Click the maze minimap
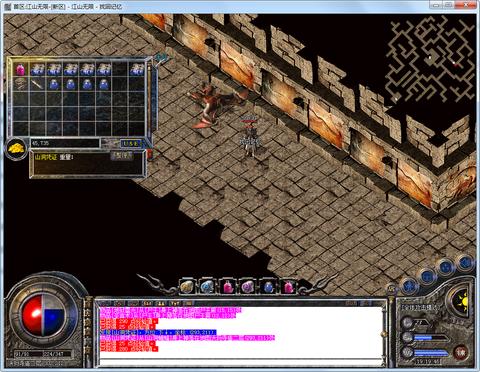This screenshot has width=480, height=372. [430, 59]
